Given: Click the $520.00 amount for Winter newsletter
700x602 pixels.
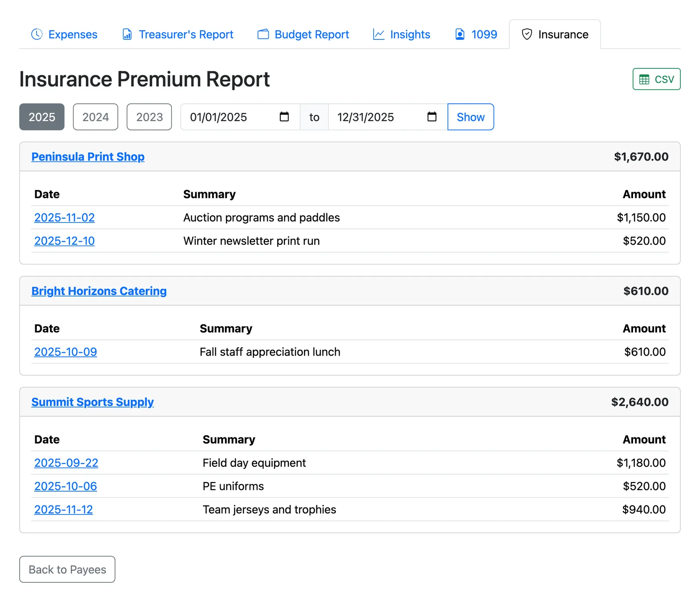Looking at the screenshot, I should [644, 241].
